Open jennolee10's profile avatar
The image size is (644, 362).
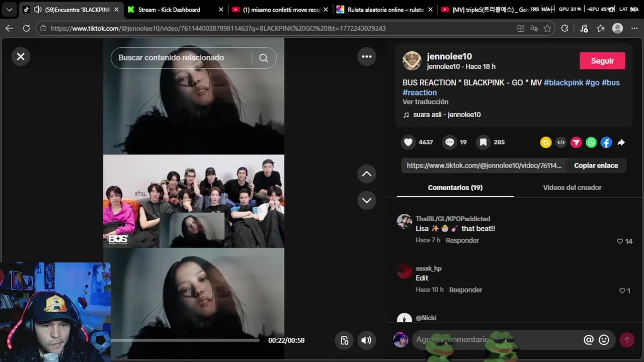(x=412, y=61)
